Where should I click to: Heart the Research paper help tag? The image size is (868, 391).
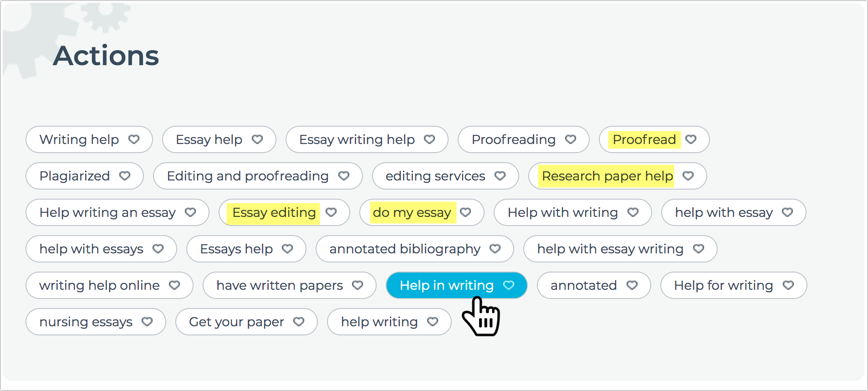tap(688, 176)
